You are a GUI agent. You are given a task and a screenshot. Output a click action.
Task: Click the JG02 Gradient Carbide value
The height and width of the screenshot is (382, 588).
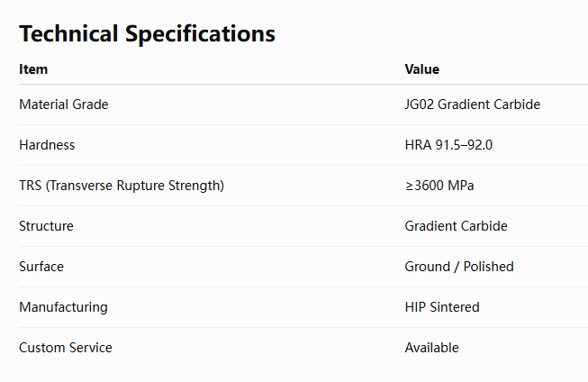click(x=473, y=105)
